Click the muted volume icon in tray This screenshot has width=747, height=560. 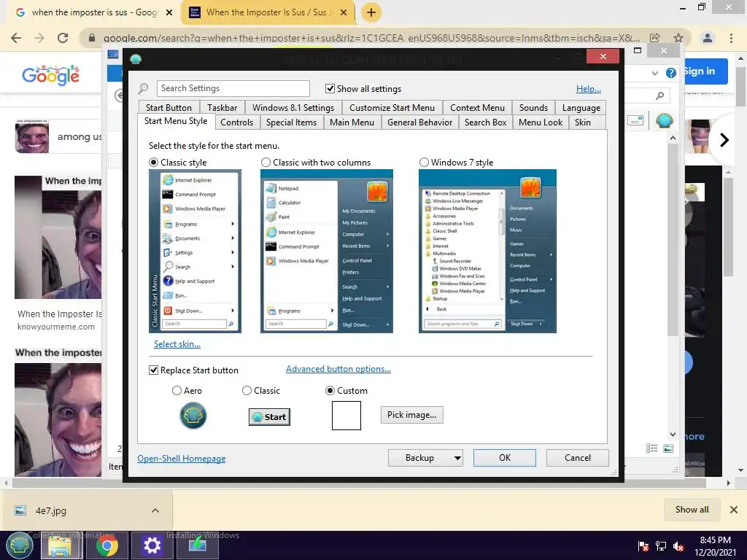(x=678, y=546)
